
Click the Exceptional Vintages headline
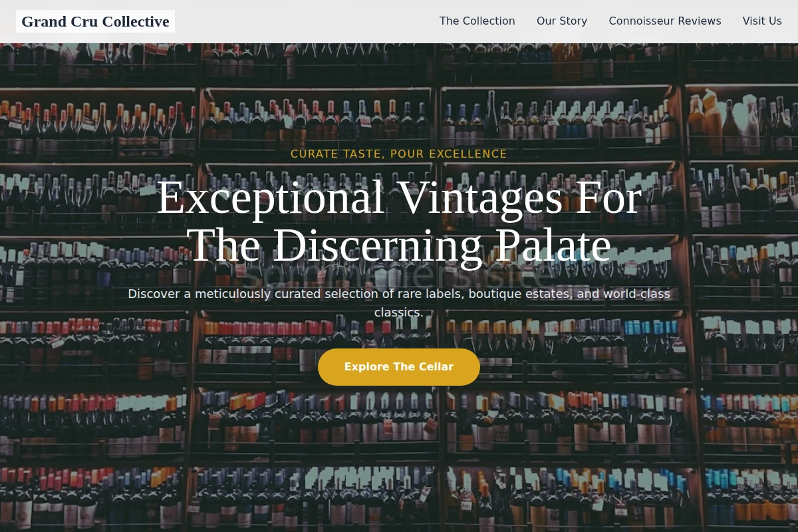coord(399,221)
